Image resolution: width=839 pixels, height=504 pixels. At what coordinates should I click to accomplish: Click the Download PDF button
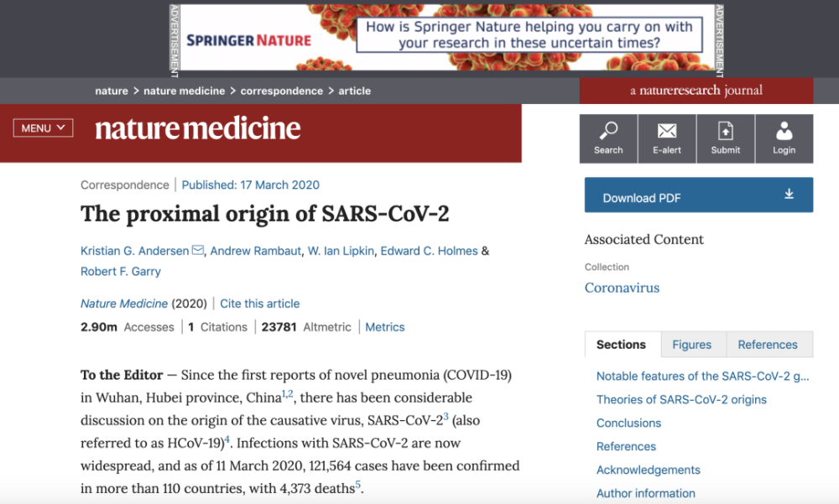pyautogui.click(x=699, y=195)
